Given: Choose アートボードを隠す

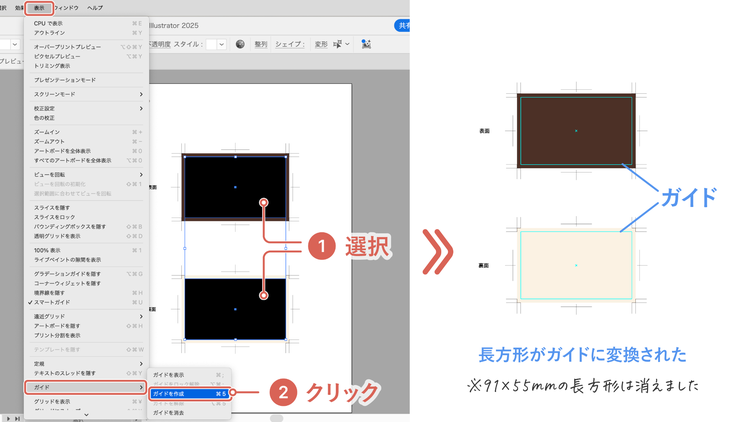Looking at the screenshot, I should pos(87,326).
